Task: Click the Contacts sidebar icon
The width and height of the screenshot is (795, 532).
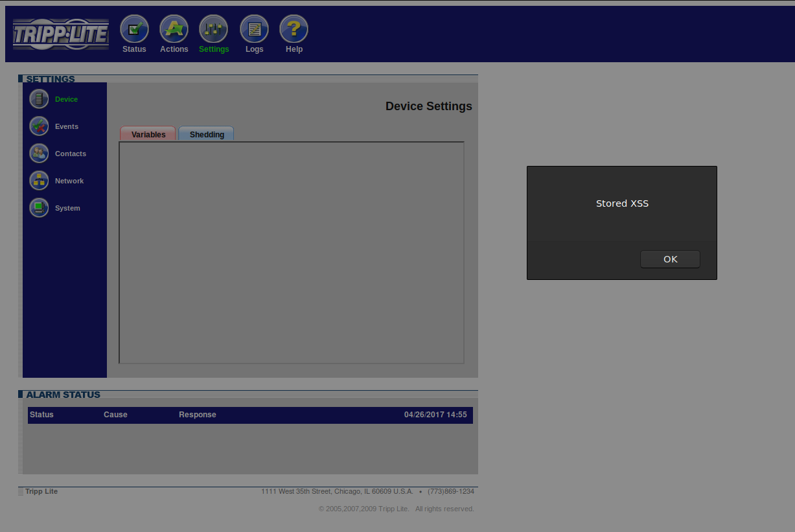Action: pos(39,153)
